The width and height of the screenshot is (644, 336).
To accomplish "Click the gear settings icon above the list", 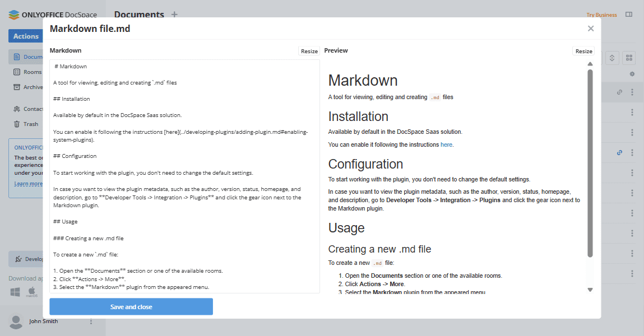I will click(632, 74).
